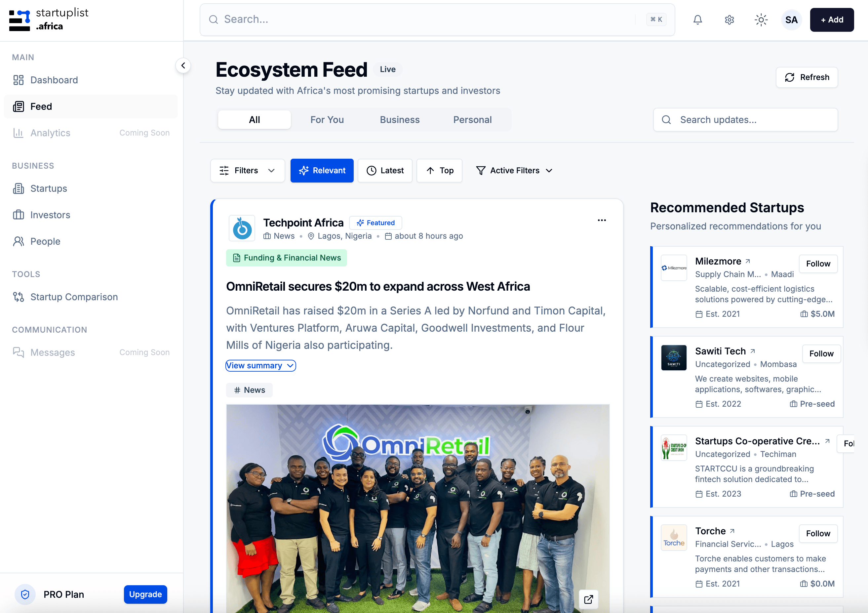Open People in sidebar
This screenshot has width=868, height=613.
coord(91,242)
